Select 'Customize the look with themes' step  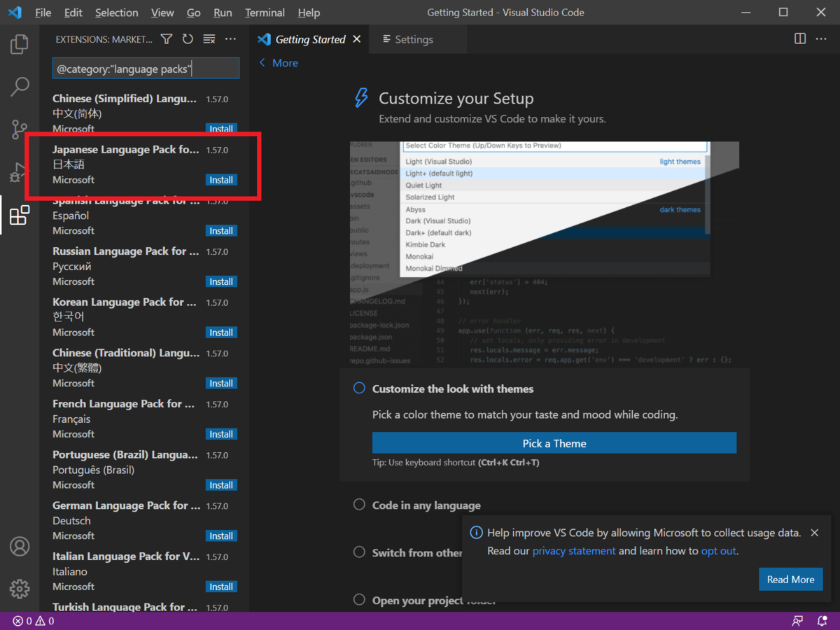coord(453,388)
